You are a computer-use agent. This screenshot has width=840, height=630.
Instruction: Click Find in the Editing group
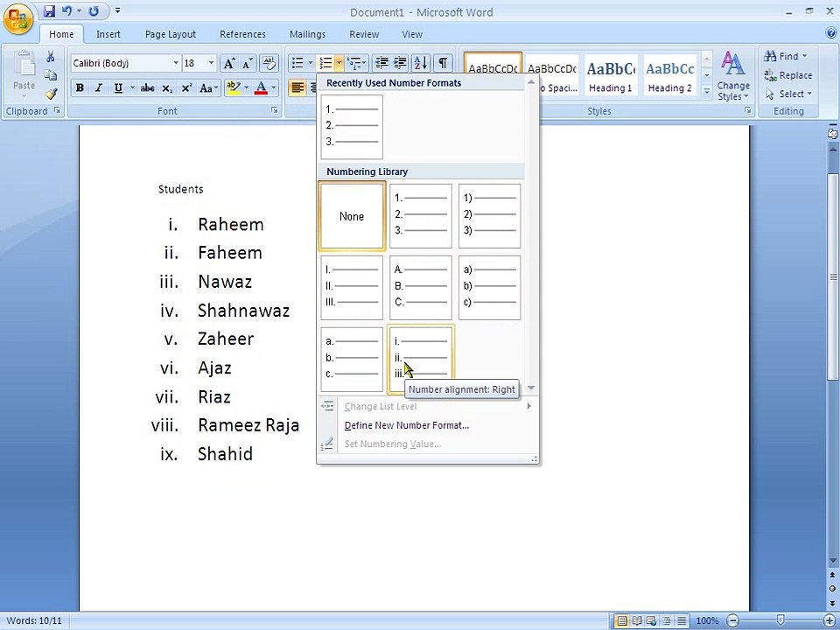click(x=786, y=56)
